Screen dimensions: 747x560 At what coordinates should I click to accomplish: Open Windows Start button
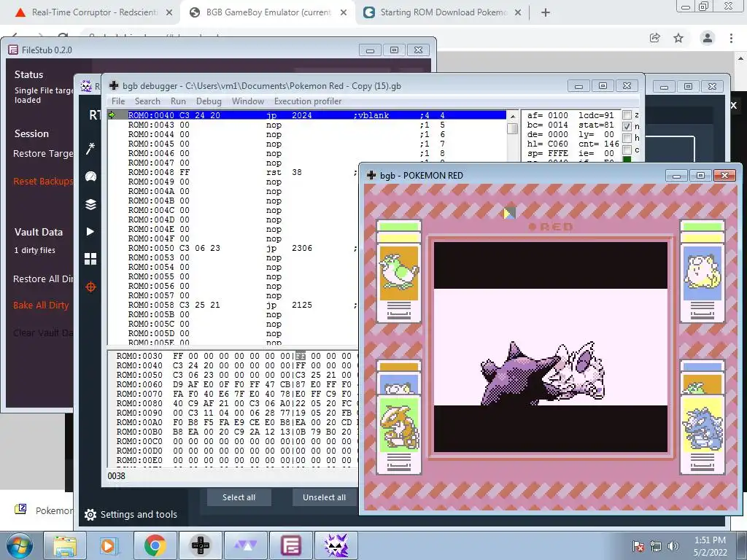click(19, 545)
